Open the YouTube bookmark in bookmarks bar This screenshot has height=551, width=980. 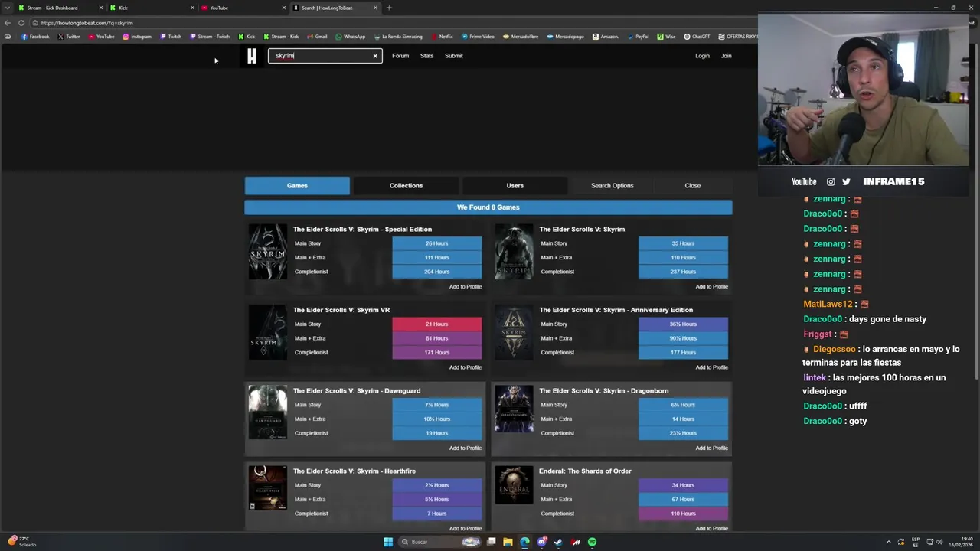tap(101, 37)
